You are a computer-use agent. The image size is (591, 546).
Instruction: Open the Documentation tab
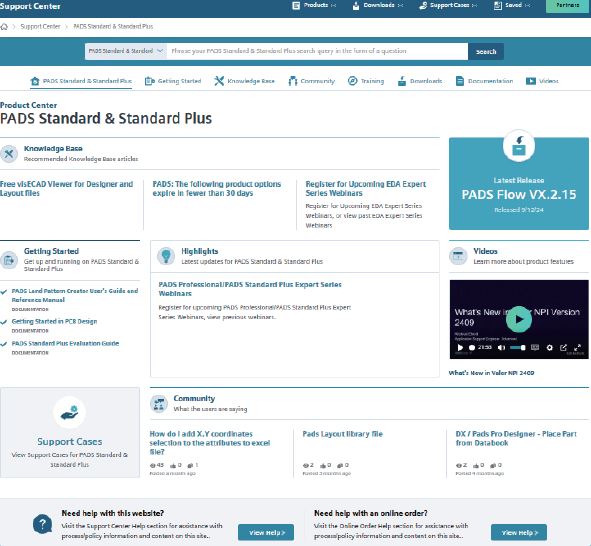[484, 81]
